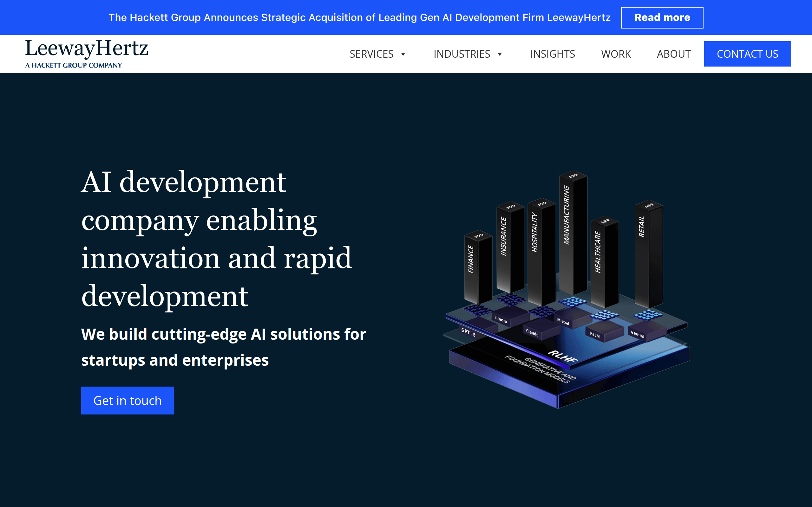The height and width of the screenshot is (507, 812).
Task: Click Read more in the banner
Action: coord(662,17)
